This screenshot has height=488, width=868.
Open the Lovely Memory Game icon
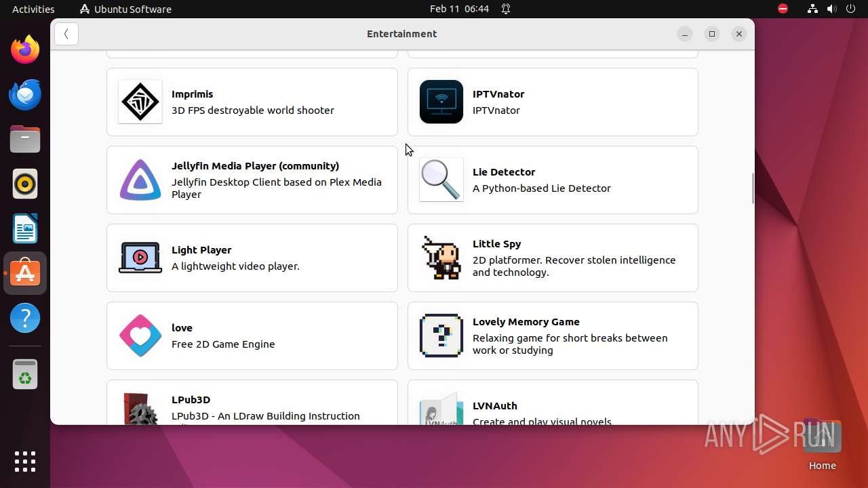(441, 335)
